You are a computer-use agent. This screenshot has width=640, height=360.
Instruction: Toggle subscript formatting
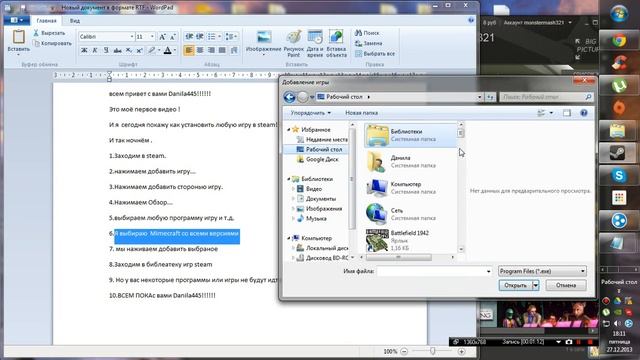tap(128, 50)
